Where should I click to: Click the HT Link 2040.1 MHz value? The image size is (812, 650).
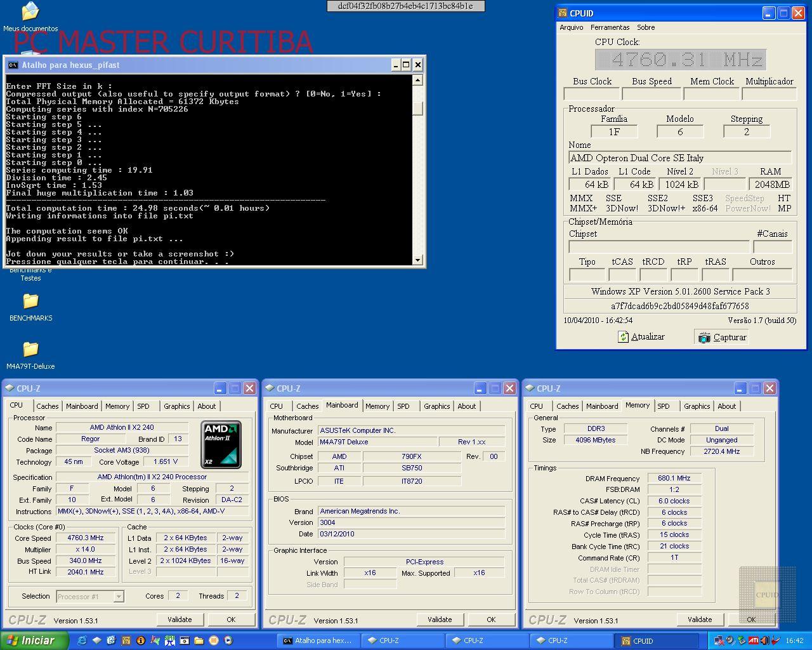tap(86, 572)
